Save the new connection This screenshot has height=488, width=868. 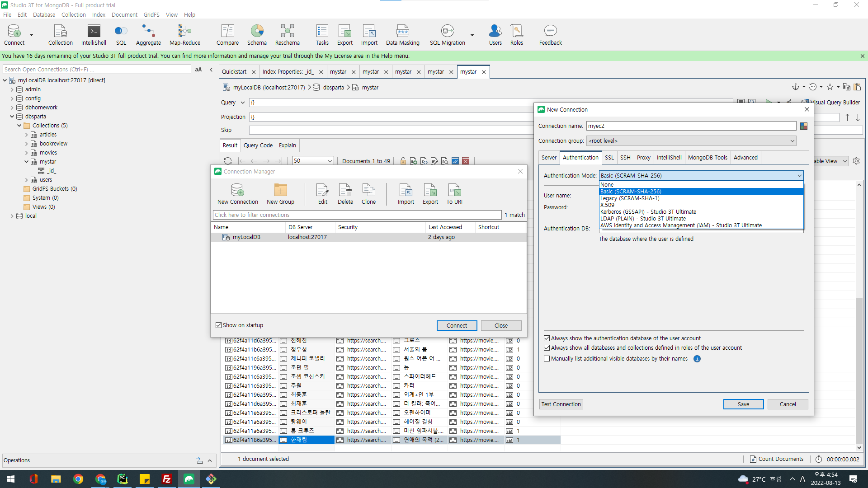click(743, 404)
